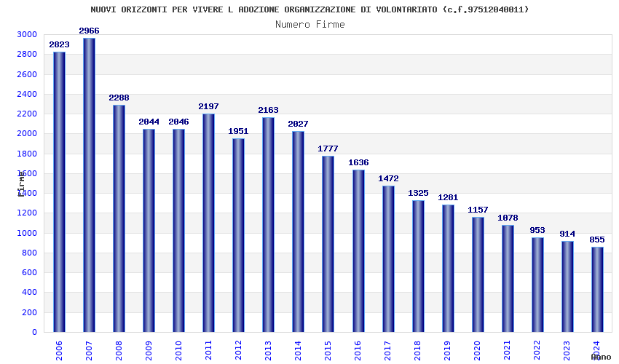Click the y-axis tick label 2800
The height and width of the screenshot is (364, 619).
[x=27, y=55]
